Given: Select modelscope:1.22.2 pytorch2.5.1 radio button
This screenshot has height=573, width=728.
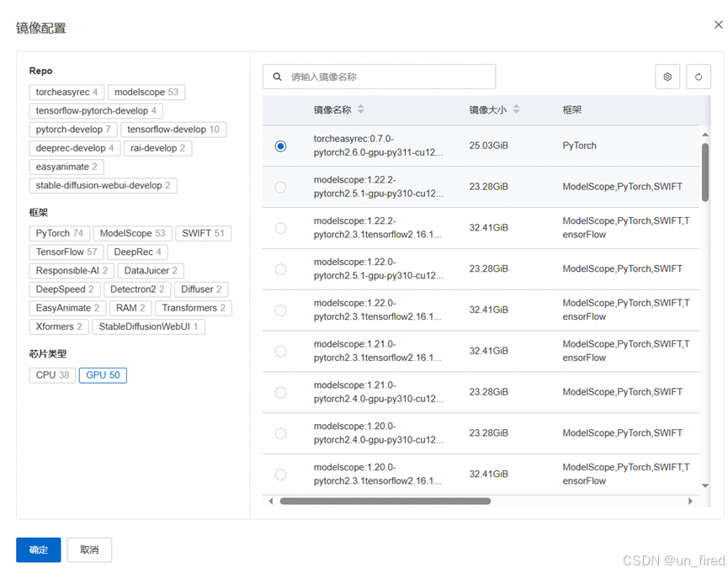Looking at the screenshot, I should tap(280, 187).
